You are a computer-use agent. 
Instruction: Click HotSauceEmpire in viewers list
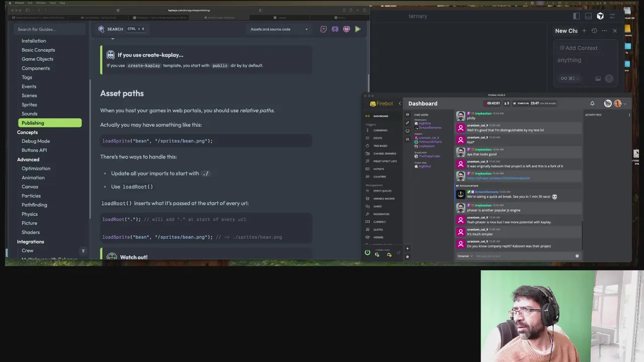click(x=430, y=142)
